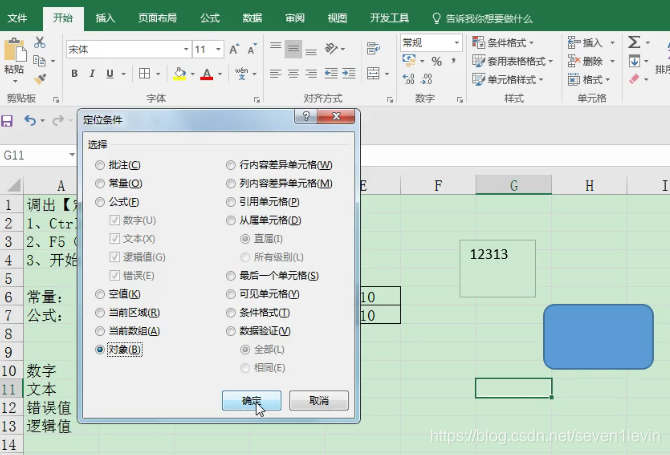Click the Borders icon
This screenshot has height=455, width=670.
click(x=144, y=73)
